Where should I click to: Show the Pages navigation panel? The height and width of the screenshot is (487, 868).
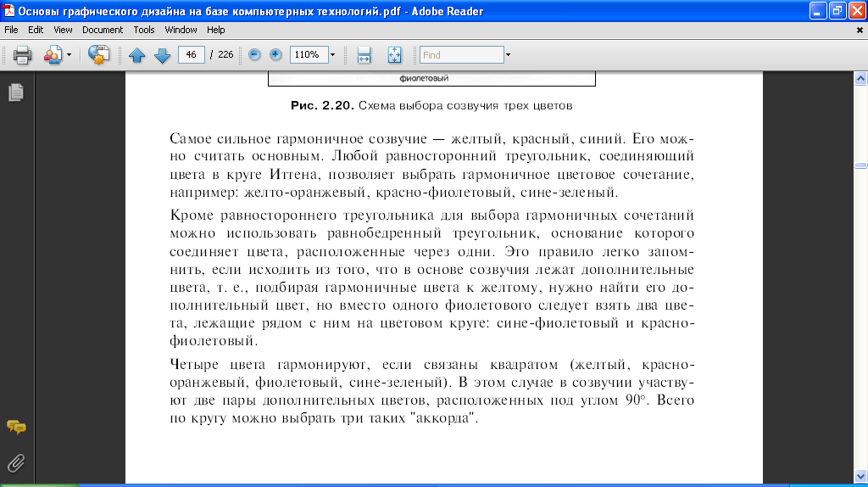16,92
